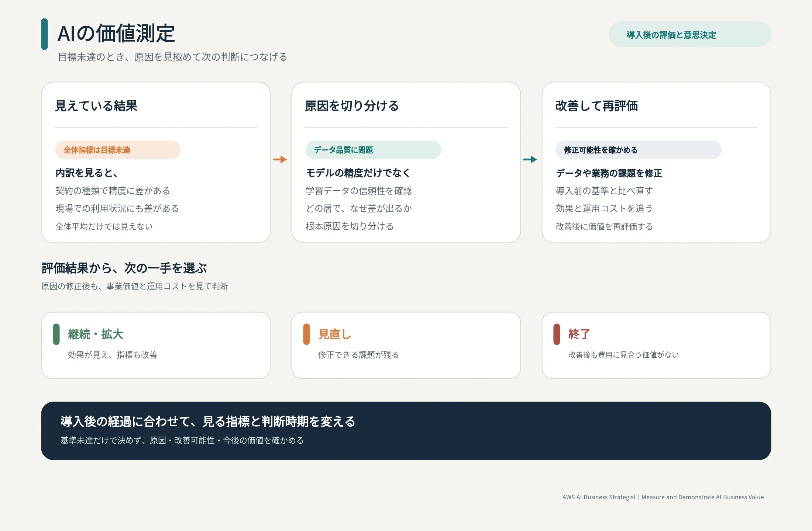Click the text 改善後も費用に見合う価値がない
Image resolution: width=812 pixels, height=531 pixels.
tap(623, 355)
